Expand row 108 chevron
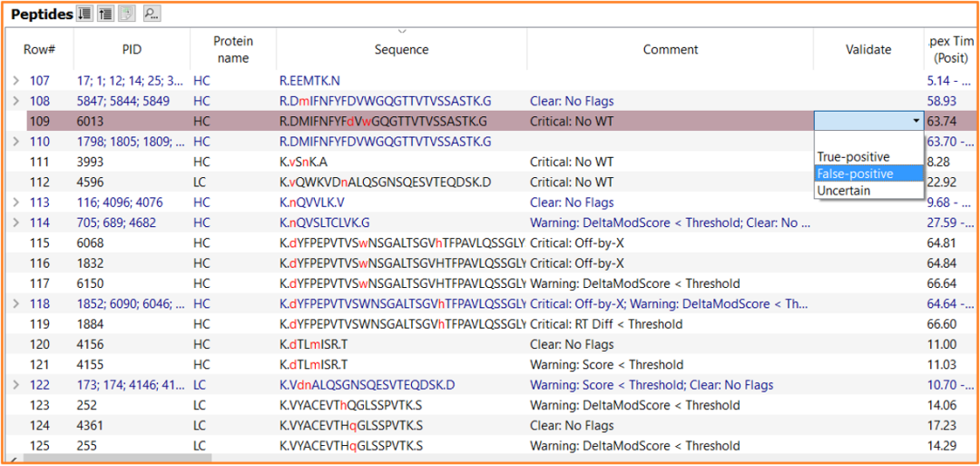Image resolution: width=980 pixels, height=466 pixels. click(x=16, y=101)
